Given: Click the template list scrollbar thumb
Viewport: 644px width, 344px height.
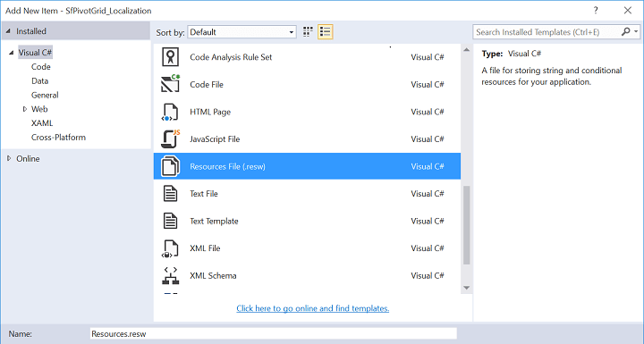Looking at the screenshot, I should coord(466,225).
